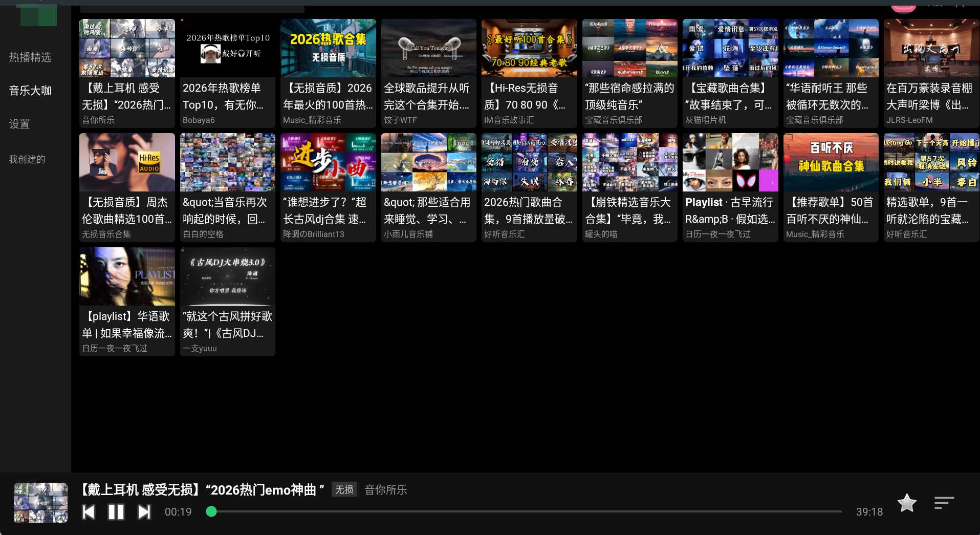This screenshot has height=535, width=980.
Task: Click the 无损 lossless quality badge
Action: pyautogui.click(x=344, y=490)
